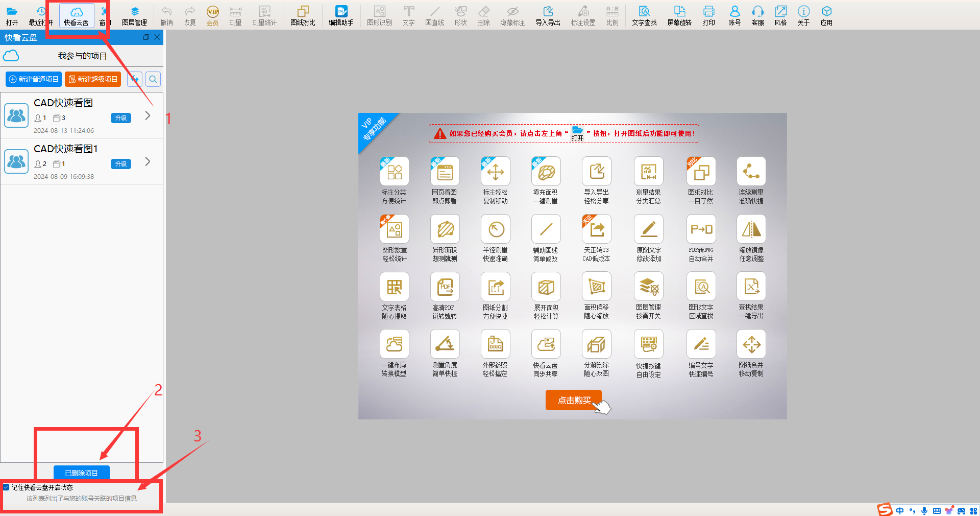Image resolution: width=980 pixels, height=516 pixels.
Task: Click the 文字查找 text search icon
Action: [x=644, y=16]
